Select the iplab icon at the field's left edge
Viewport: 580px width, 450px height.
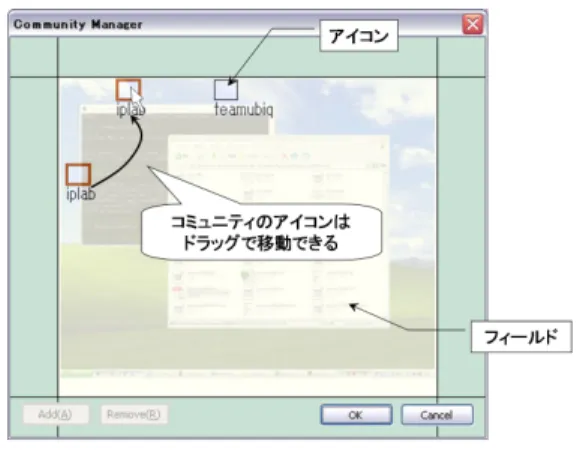coord(78,175)
